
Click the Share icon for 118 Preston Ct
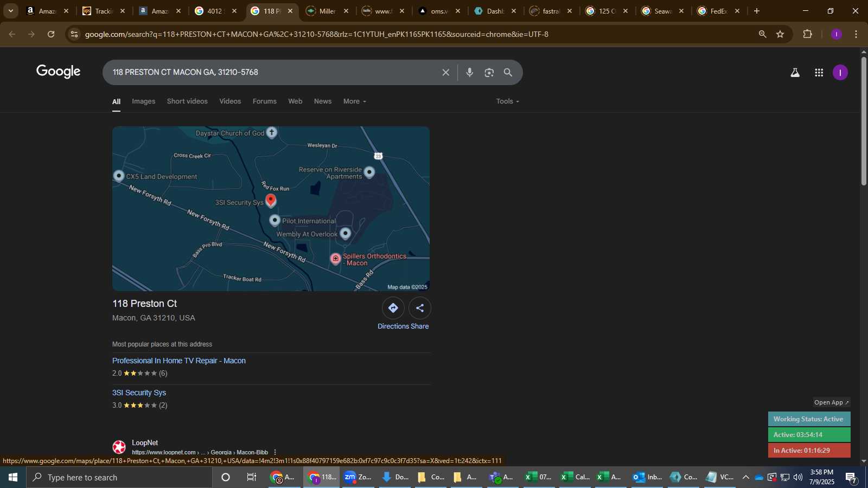(420, 308)
